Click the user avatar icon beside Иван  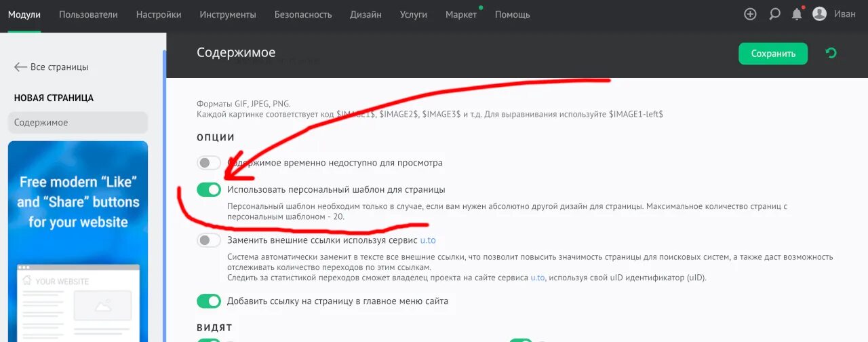tap(819, 14)
